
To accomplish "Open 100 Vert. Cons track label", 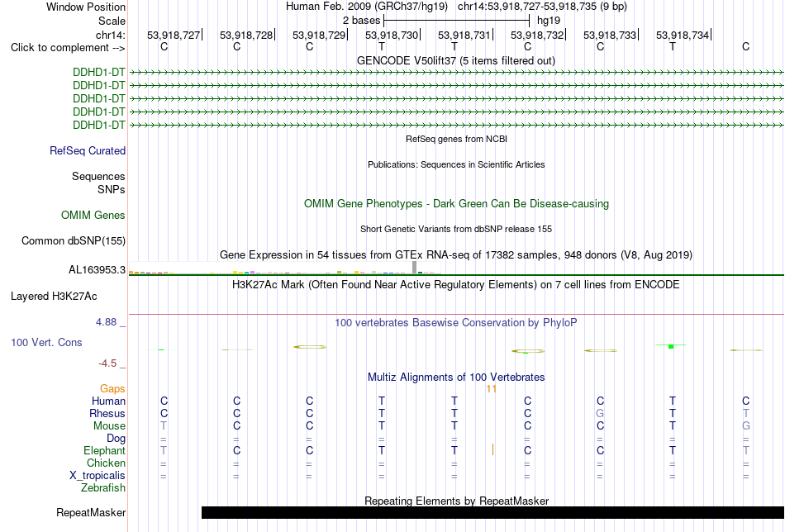I will (46, 342).
